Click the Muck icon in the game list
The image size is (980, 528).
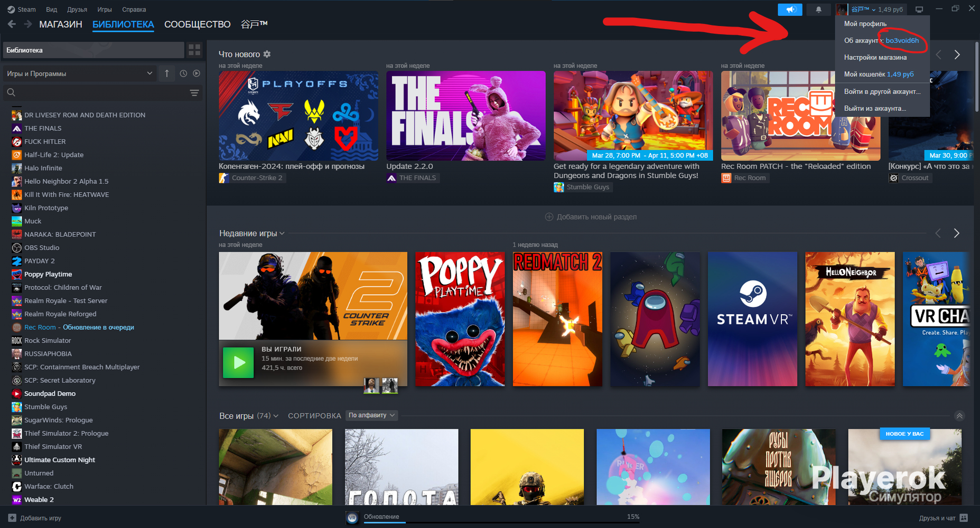(17, 221)
